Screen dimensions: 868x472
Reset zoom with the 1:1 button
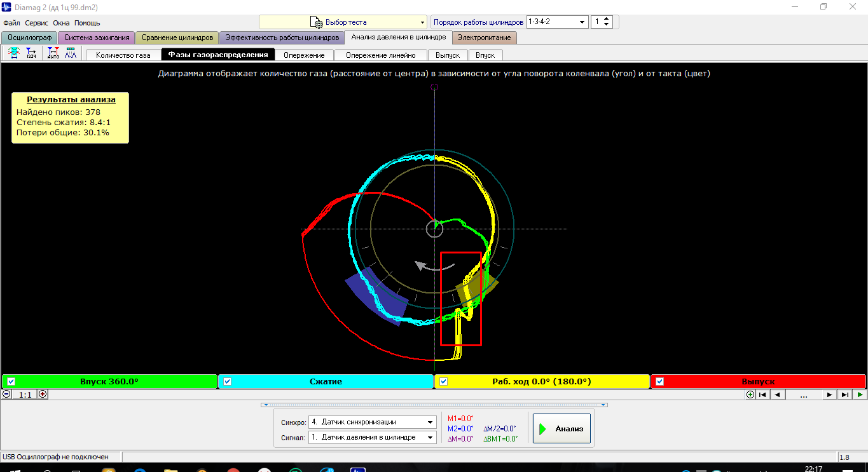25,394
